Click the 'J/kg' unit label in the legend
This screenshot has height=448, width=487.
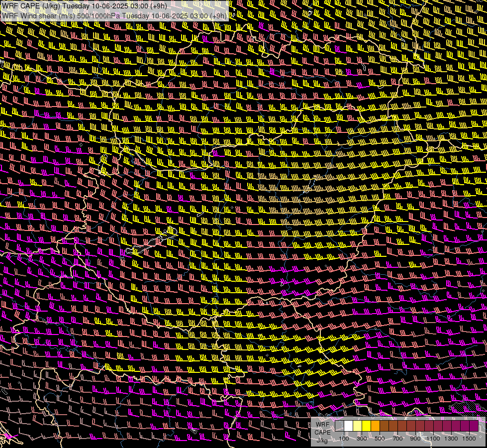pos(322,441)
